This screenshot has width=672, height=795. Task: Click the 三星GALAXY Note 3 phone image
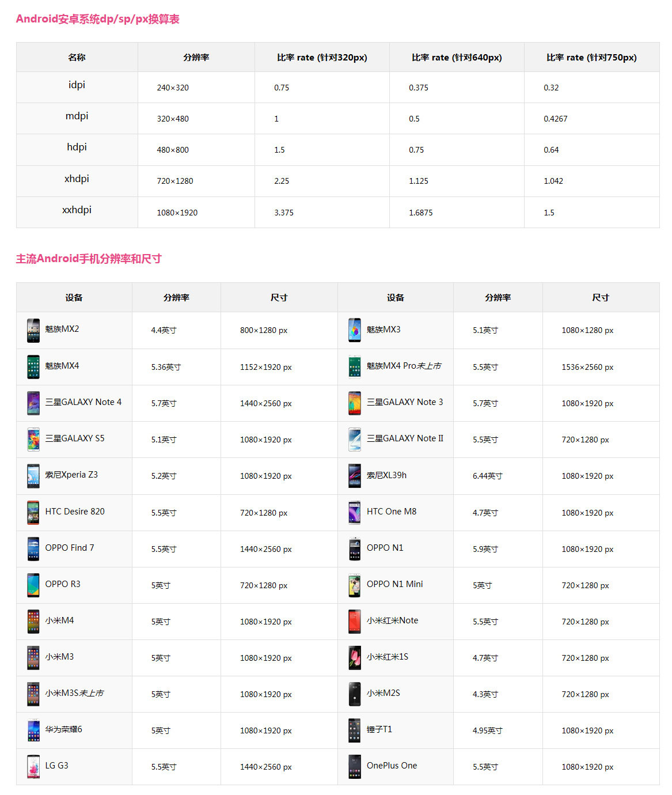tap(355, 403)
